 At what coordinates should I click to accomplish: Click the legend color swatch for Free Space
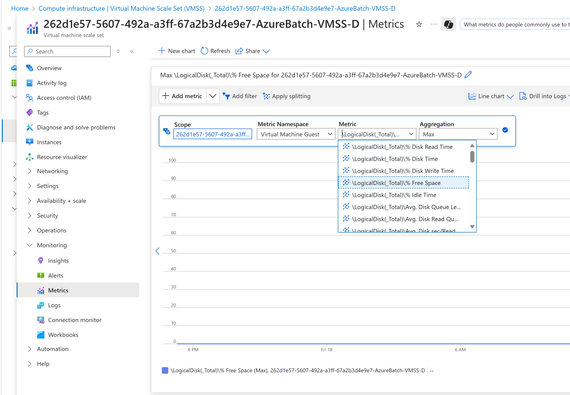click(165, 370)
